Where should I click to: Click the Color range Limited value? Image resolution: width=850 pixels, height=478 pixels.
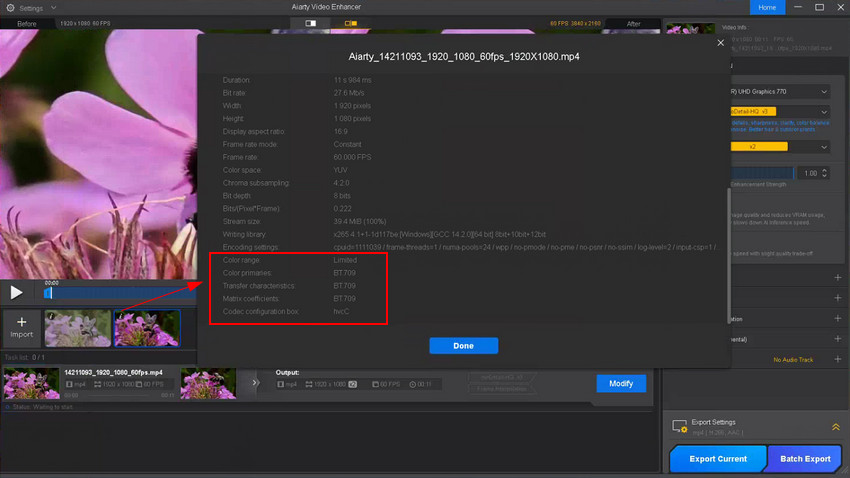coord(345,260)
